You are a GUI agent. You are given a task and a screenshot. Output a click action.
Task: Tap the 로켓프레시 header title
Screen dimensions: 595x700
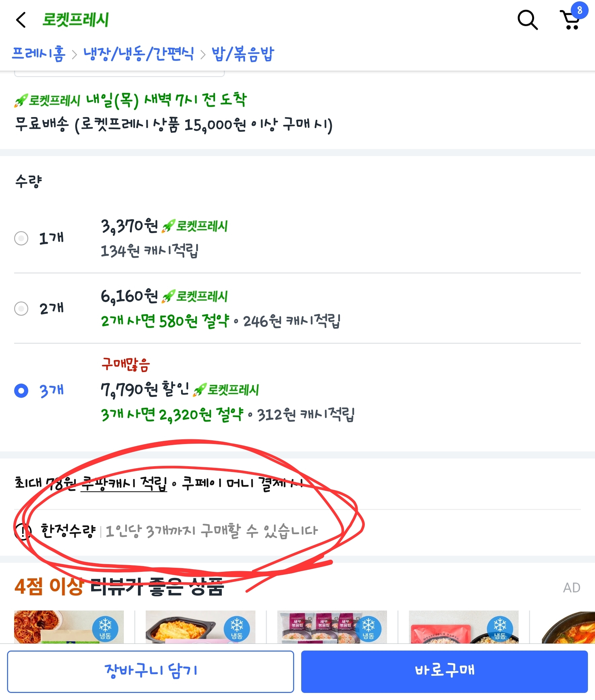[76, 20]
